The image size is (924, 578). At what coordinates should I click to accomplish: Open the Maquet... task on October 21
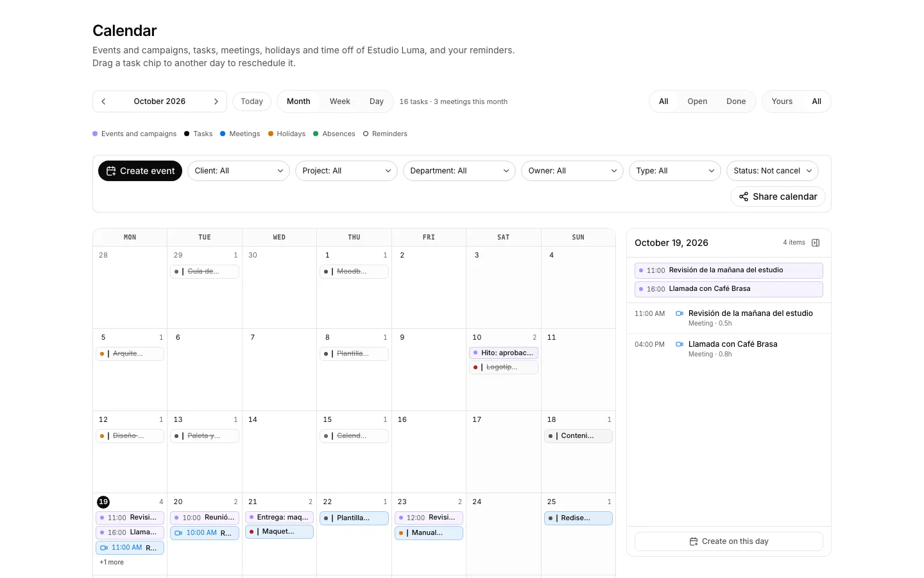(280, 532)
